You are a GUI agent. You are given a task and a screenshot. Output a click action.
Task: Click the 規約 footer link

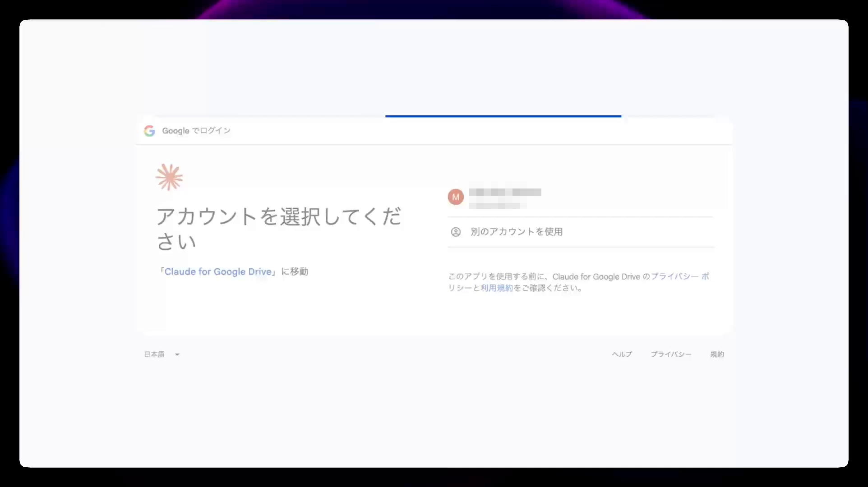pyautogui.click(x=717, y=354)
